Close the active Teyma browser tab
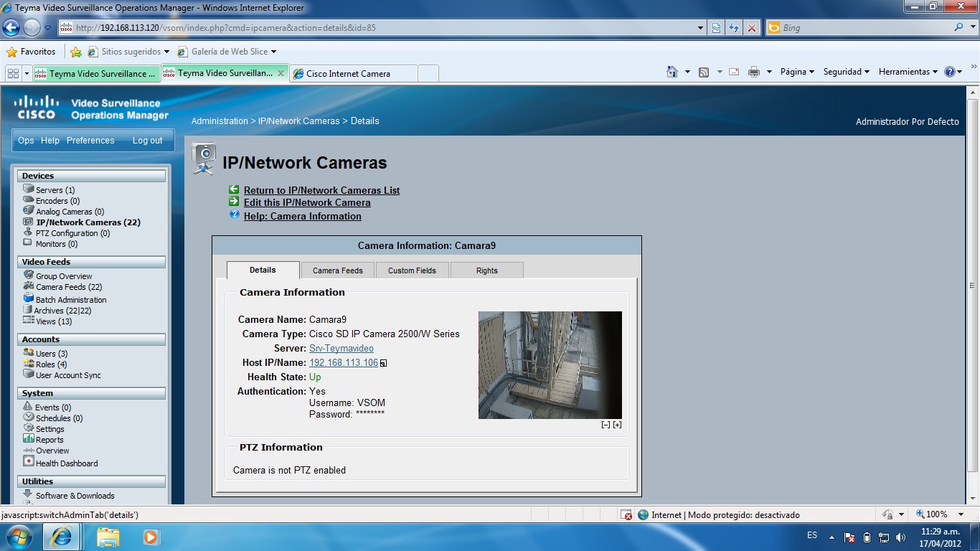The width and height of the screenshot is (980, 551). coord(281,73)
